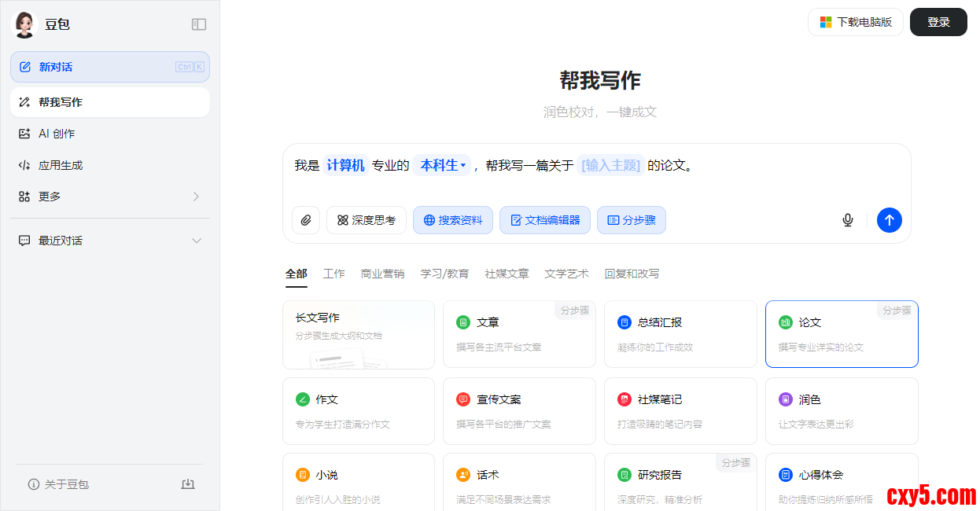This screenshot has height=511, width=980.
Task: Click the [输入主题] placeholder field
Action: [x=610, y=166]
